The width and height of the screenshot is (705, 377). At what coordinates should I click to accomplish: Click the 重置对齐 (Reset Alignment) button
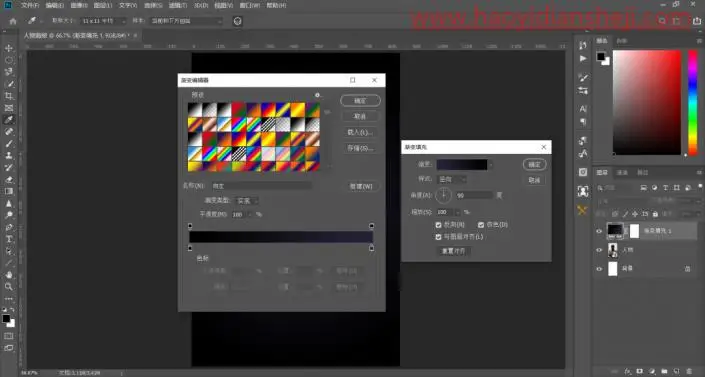pos(454,251)
